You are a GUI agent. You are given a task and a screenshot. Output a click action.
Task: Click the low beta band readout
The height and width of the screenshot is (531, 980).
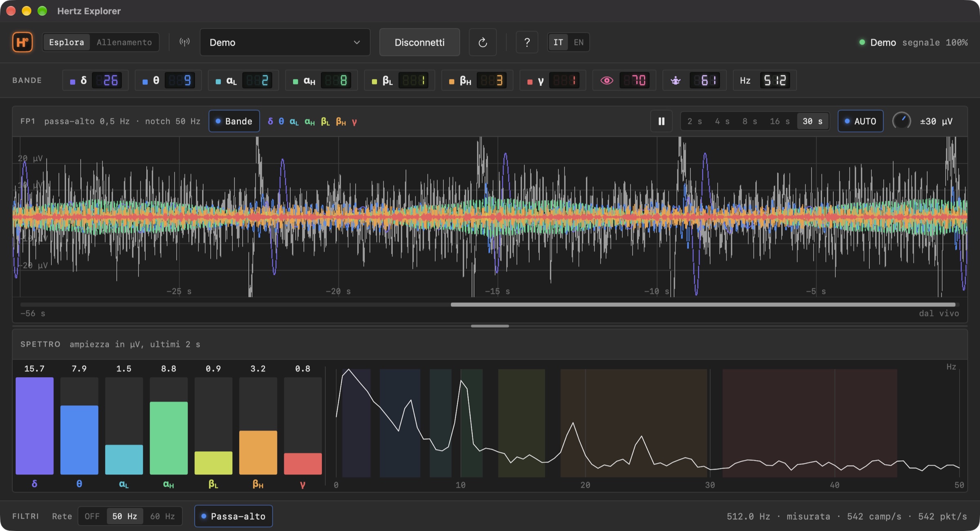click(399, 80)
